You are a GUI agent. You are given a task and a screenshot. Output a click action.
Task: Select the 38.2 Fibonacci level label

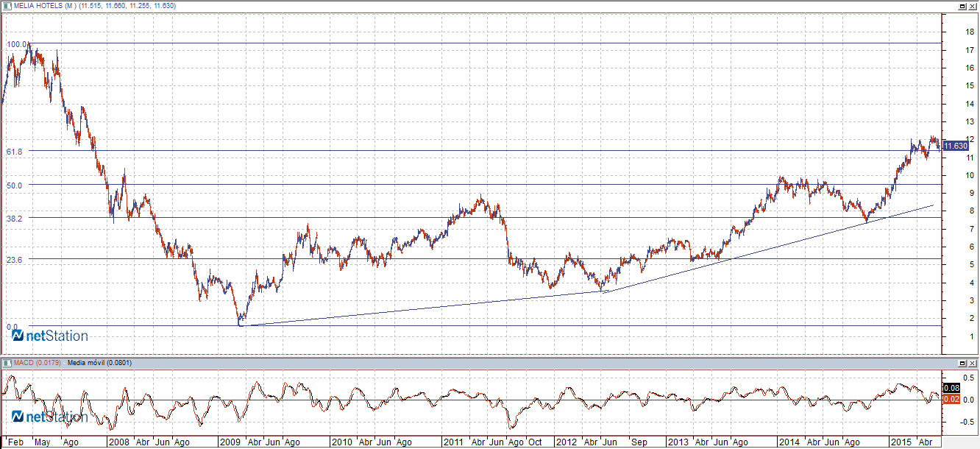coord(15,219)
